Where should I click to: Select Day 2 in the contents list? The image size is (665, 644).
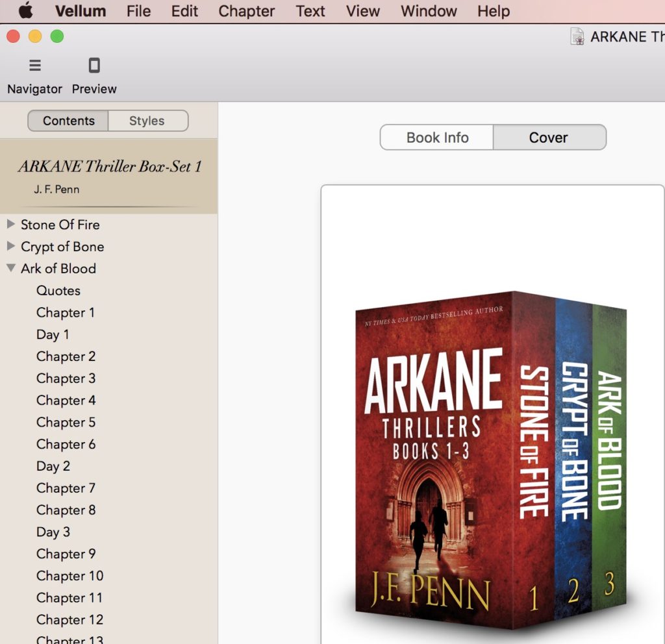(x=53, y=466)
